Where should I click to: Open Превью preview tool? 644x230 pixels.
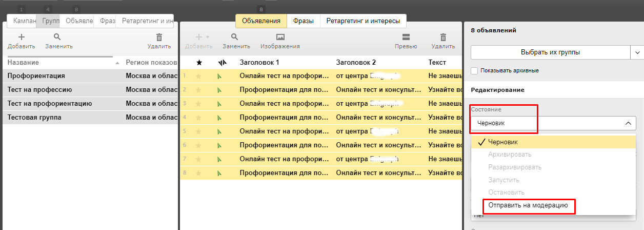(x=406, y=37)
